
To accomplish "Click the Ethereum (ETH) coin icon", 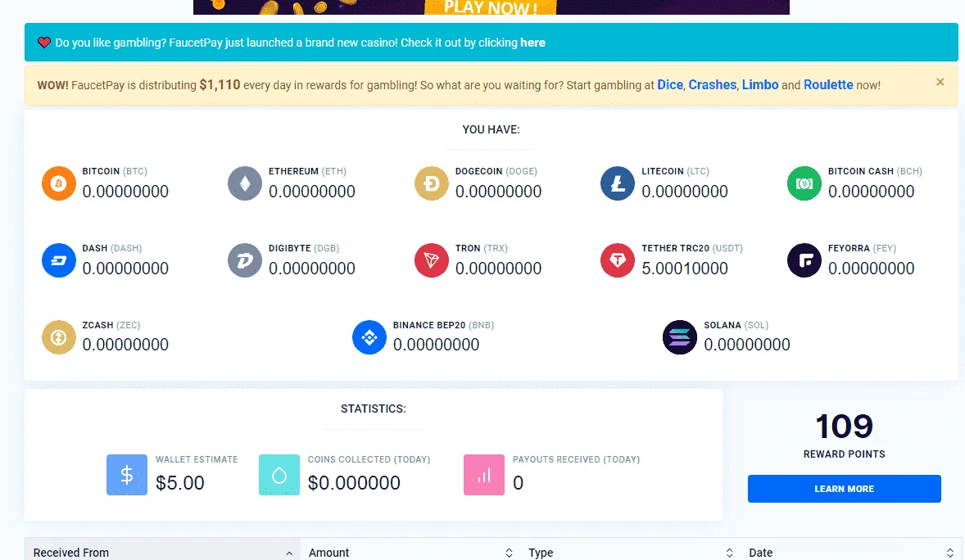I will (245, 183).
